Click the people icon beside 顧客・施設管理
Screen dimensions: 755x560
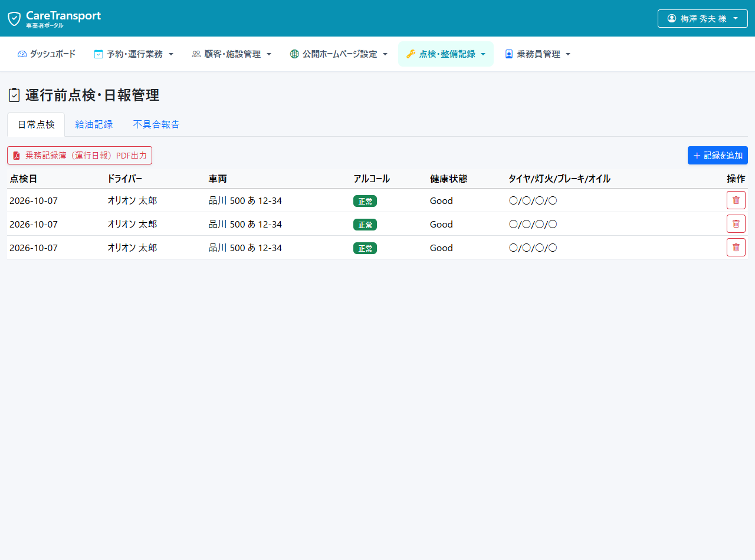(x=196, y=54)
